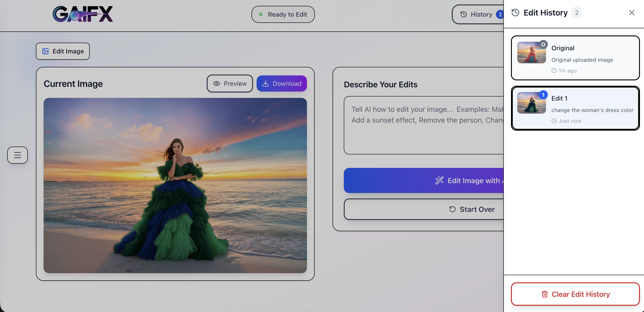Click Clear Edit History button

[575, 294]
